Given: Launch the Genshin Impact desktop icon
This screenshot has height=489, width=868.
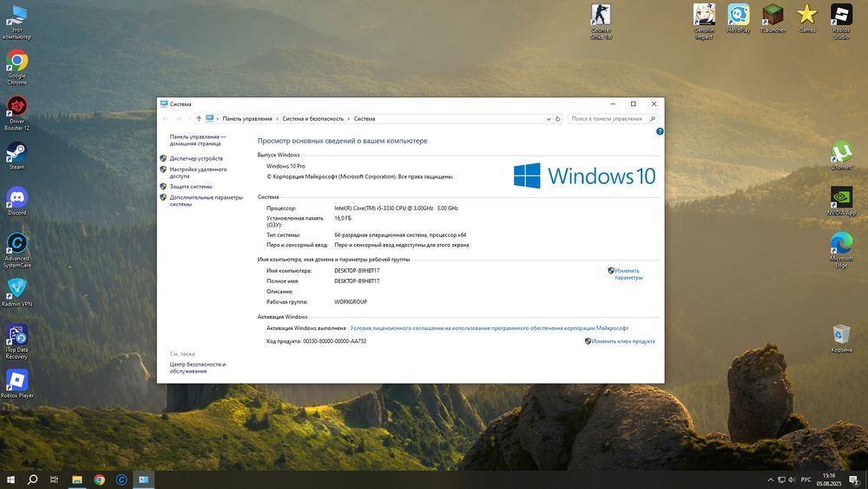Looking at the screenshot, I should tap(704, 23).
